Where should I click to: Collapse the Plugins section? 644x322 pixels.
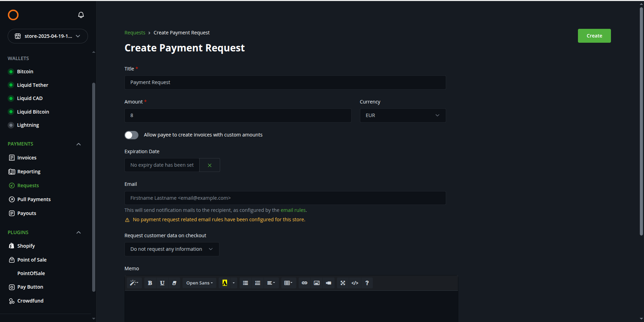[79, 232]
